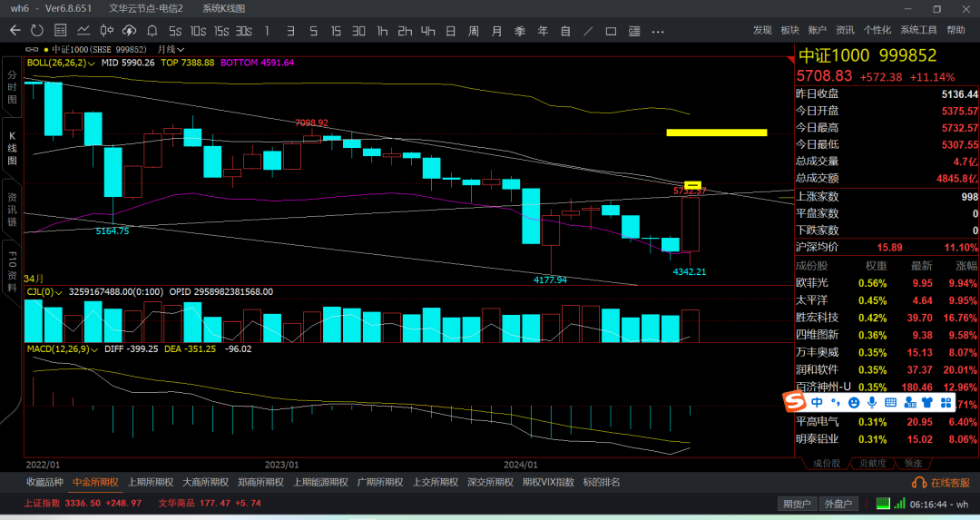The image size is (980, 520).
Task: Open the quote list table icon
Action: 58,31
